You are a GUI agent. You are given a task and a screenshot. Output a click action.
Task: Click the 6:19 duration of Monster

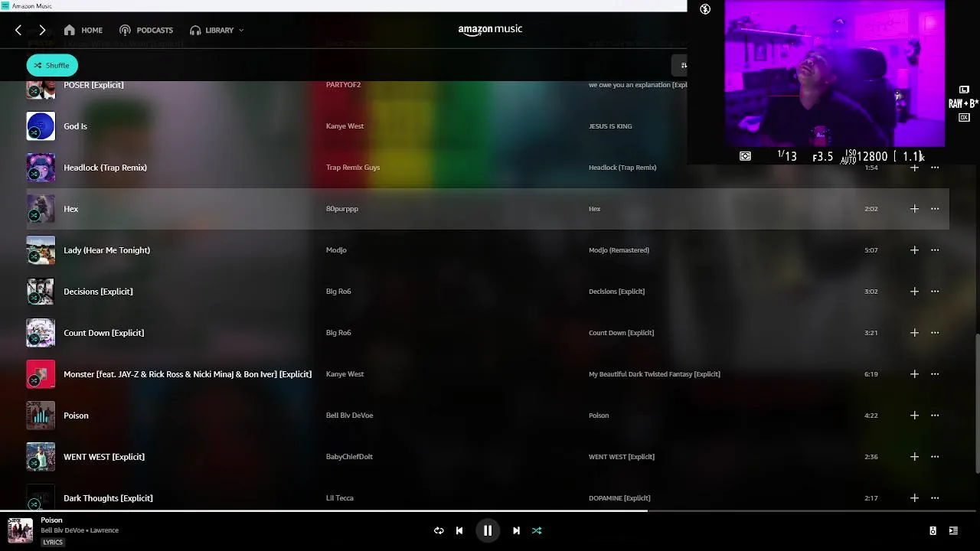pos(871,374)
